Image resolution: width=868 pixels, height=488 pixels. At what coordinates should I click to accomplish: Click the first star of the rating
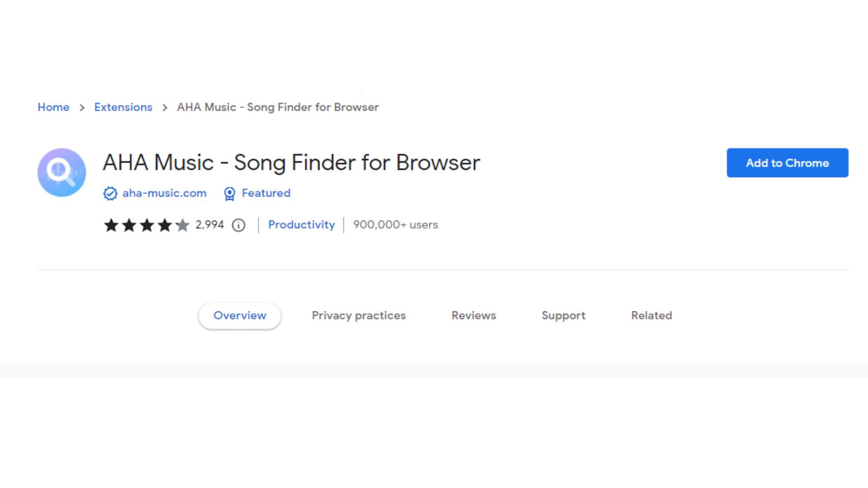click(x=111, y=225)
